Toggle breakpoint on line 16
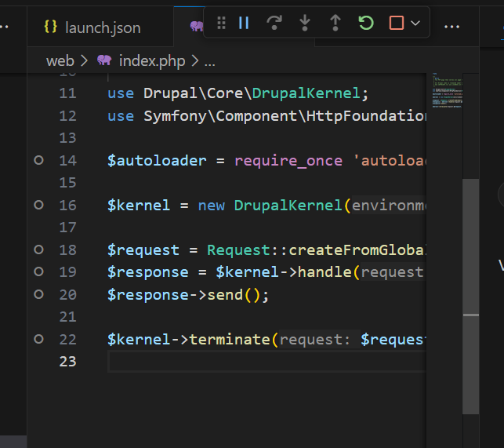This screenshot has width=504, height=448. point(38,205)
